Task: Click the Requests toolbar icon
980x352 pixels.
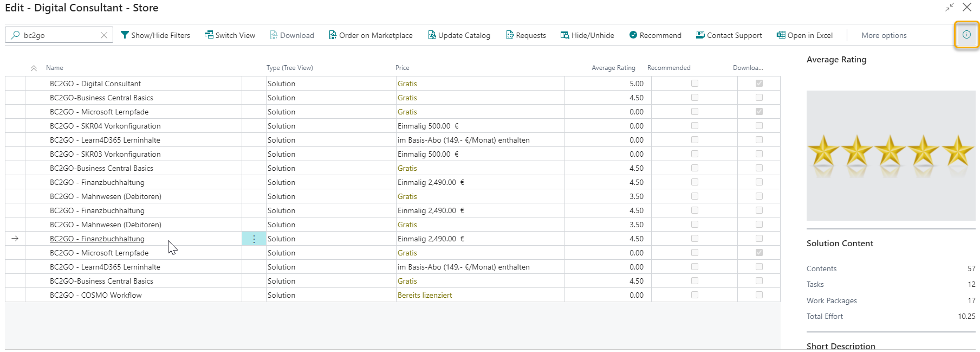Action: (510, 35)
